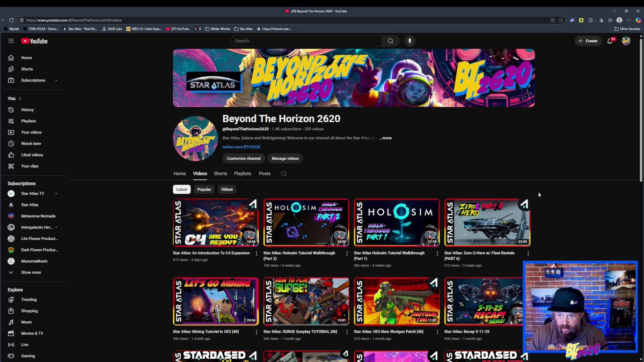644x362 pixels.
Task: Start voice search with microphone icon
Action: tap(409, 41)
